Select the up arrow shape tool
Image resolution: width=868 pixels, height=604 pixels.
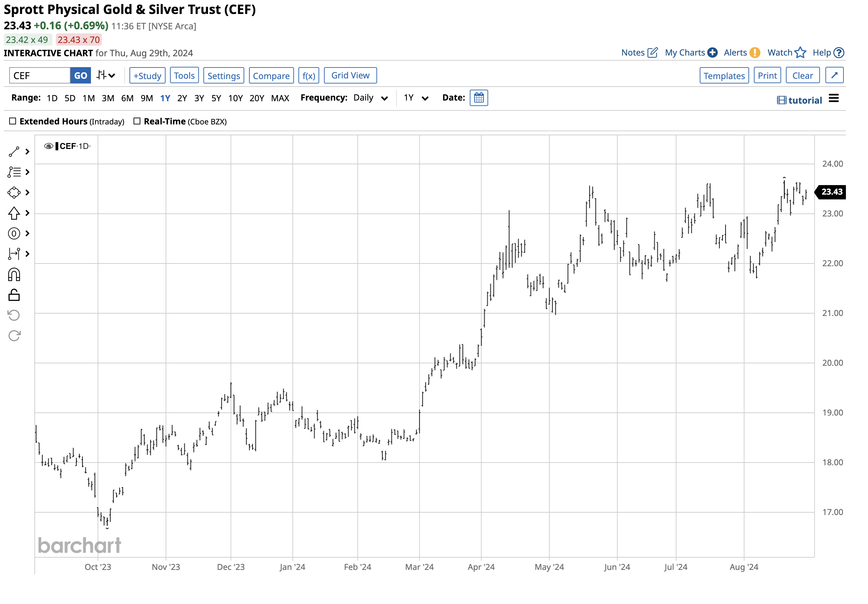[14, 213]
